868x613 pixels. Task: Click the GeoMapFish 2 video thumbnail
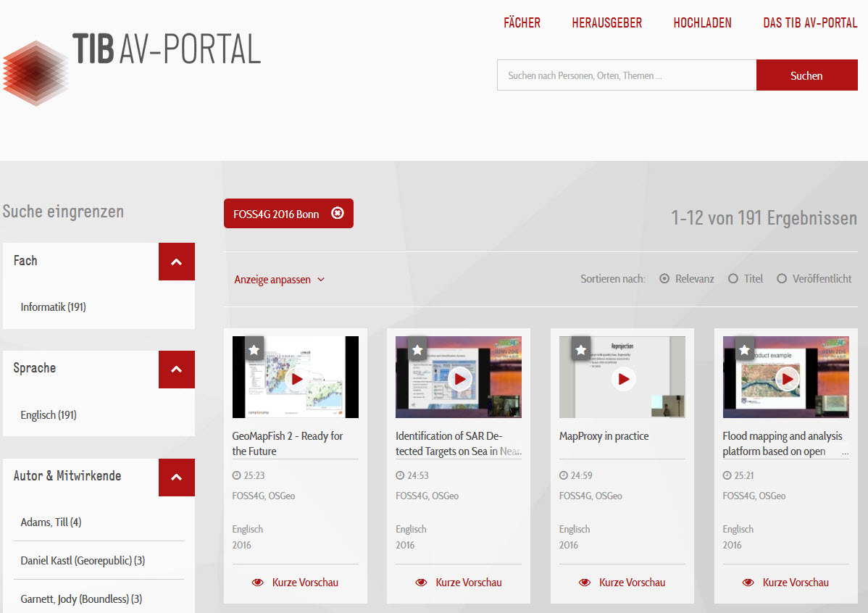coord(296,377)
